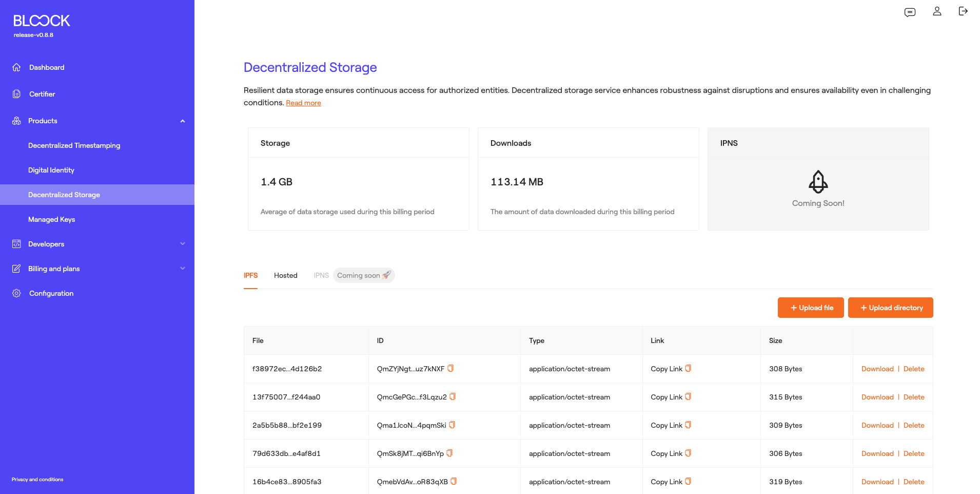Image resolution: width=980 pixels, height=494 pixels.
Task: Click the disabled IPNS tab
Action: pos(321,275)
